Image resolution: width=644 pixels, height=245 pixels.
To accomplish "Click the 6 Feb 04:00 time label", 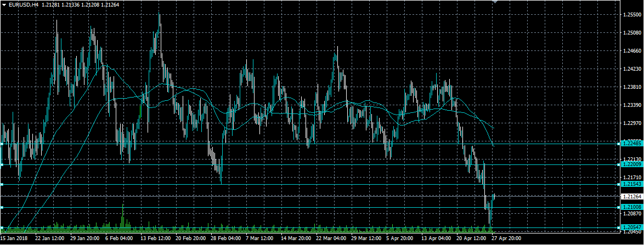I will coord(119,238).
